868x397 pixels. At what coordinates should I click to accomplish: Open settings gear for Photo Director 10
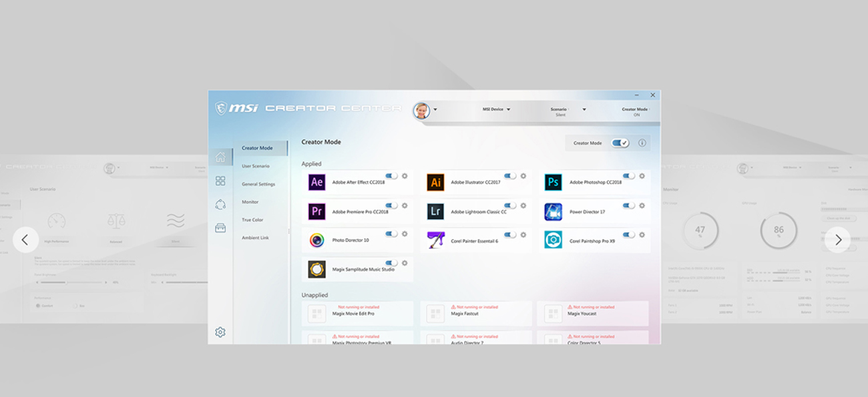[x=405, y=234]
